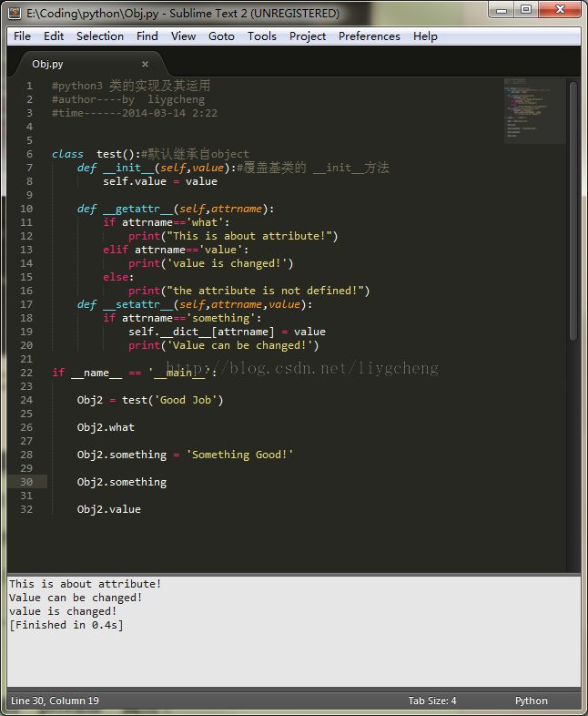This screenshot has width=588, height=716.
Task: Click the Help menu
Action: click(x=425, y=36)
